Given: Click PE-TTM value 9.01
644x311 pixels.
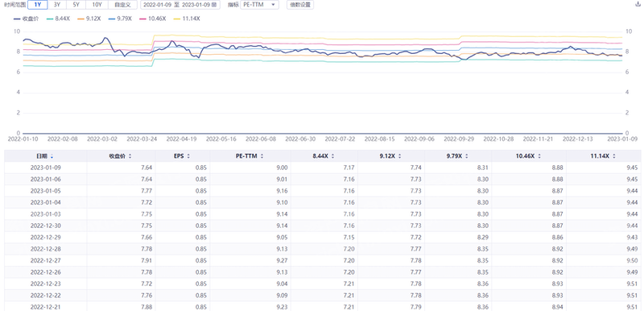Looking at the screenshot, I should pos(282,179).
